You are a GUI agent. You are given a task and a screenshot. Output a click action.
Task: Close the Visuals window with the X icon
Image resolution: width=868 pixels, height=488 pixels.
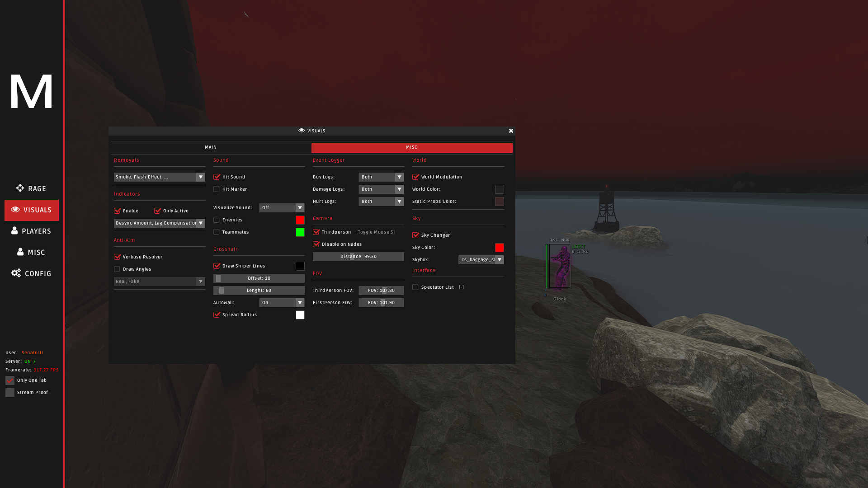(x=511, y=131)
